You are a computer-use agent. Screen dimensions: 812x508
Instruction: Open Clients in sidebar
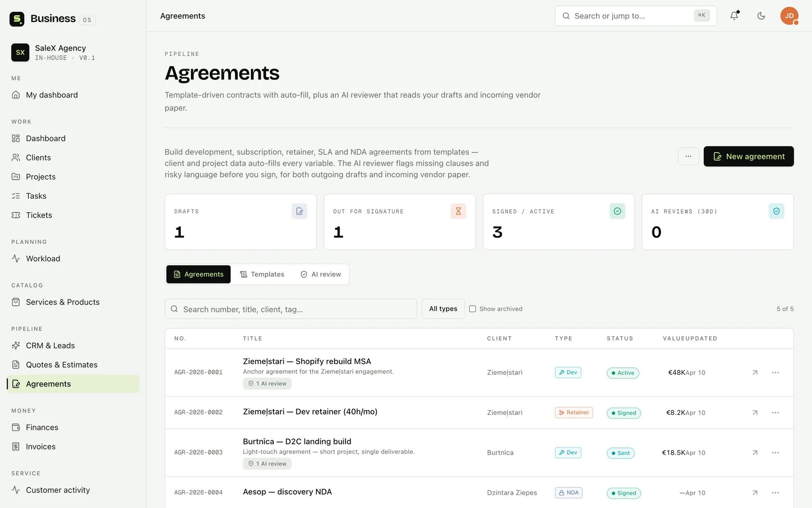pyautogui.click(x=73, y=158)
